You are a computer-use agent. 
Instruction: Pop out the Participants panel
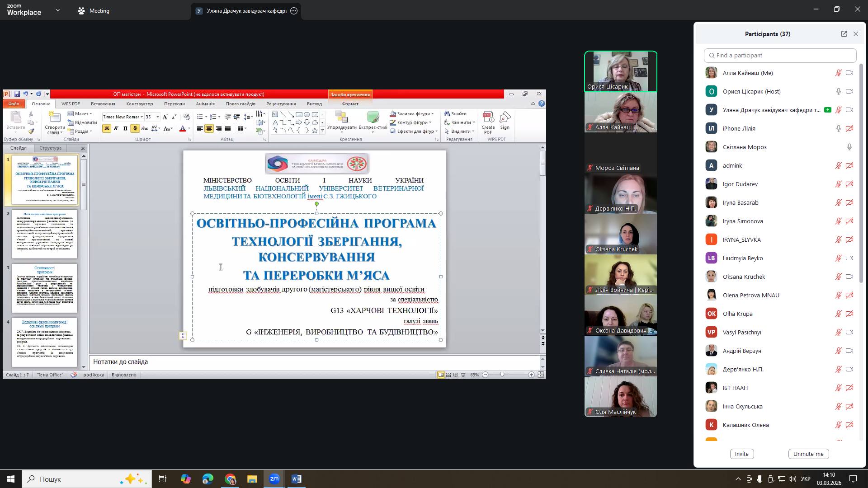point(844,34)
